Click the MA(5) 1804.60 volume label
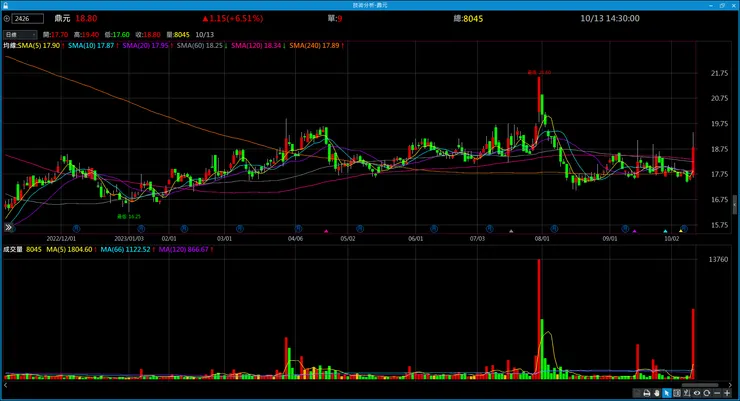This screenshot has width=740, height=401. [69, 250]
